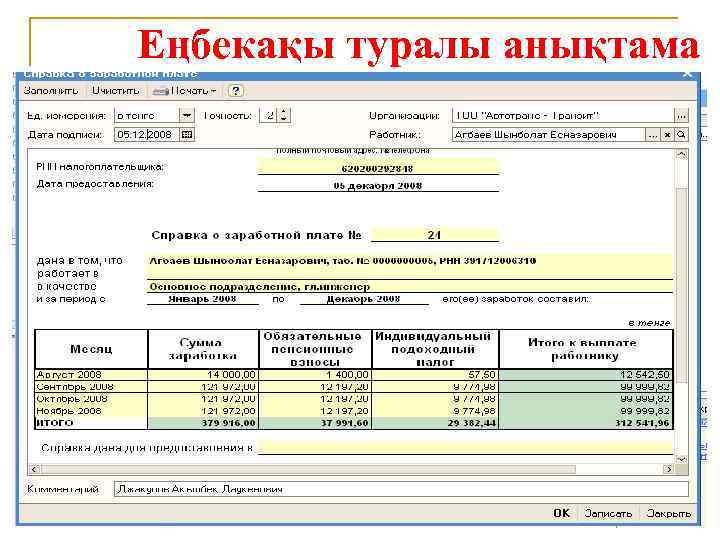The image size is (720, 540).
Task: Click the OK button
Action: click(x=561, y=513)
